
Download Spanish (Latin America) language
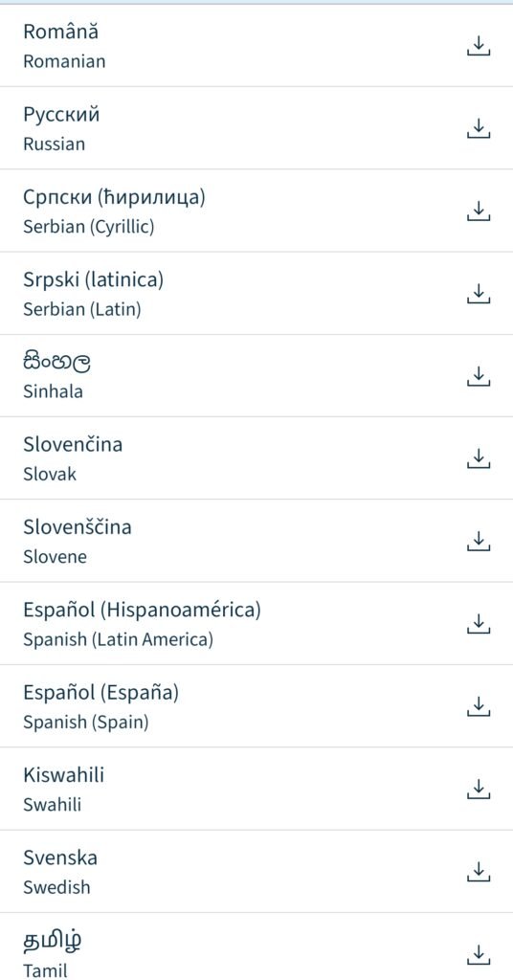pos(479,624)
